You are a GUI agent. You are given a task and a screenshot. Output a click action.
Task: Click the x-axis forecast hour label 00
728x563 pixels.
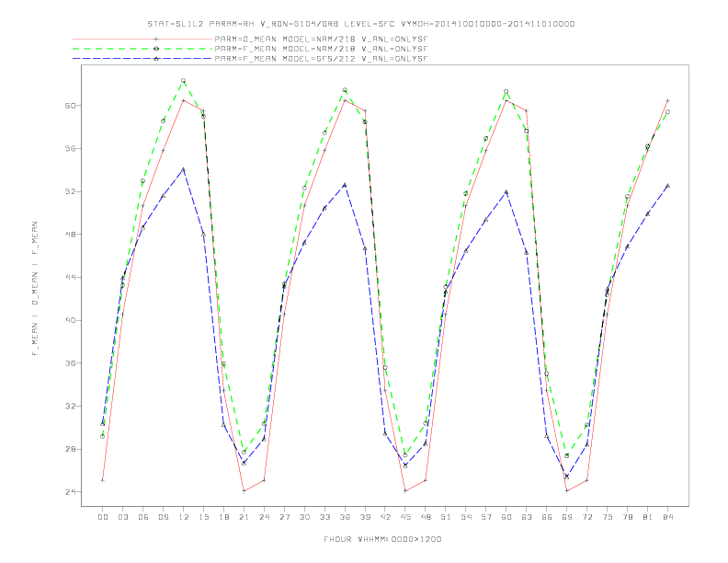pos(103,517)
